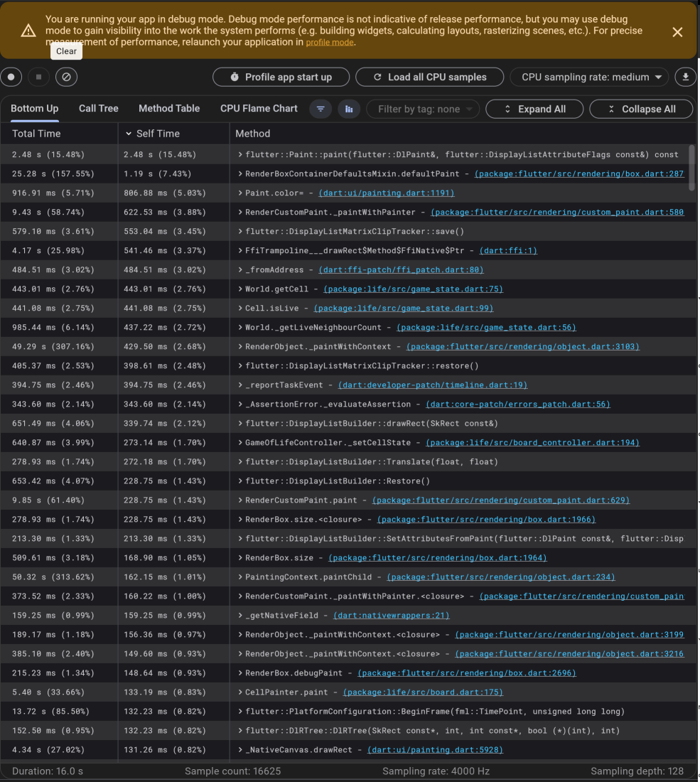700x782 pixels.
Task: Switch to the Method Table tab
Action: click(169, 109)
